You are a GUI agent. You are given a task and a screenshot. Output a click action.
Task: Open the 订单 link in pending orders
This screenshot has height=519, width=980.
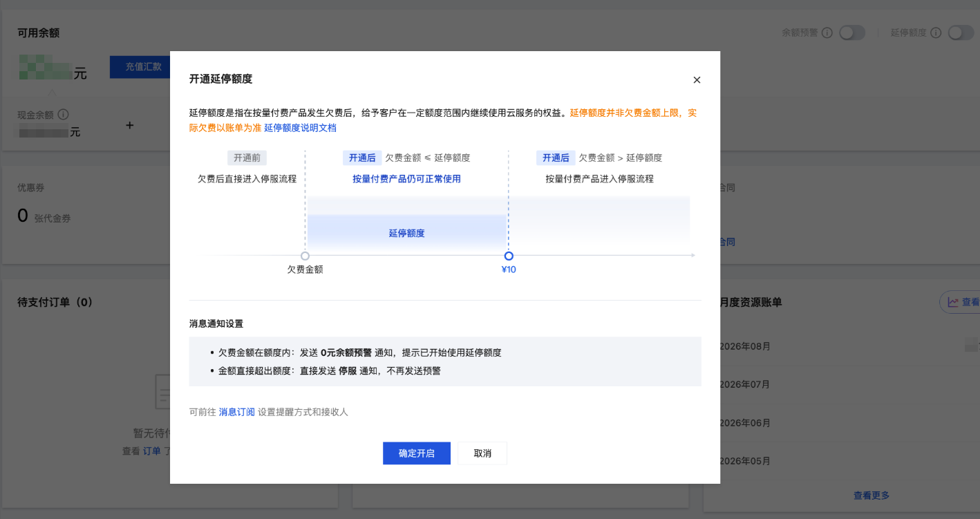click(152, 451)
